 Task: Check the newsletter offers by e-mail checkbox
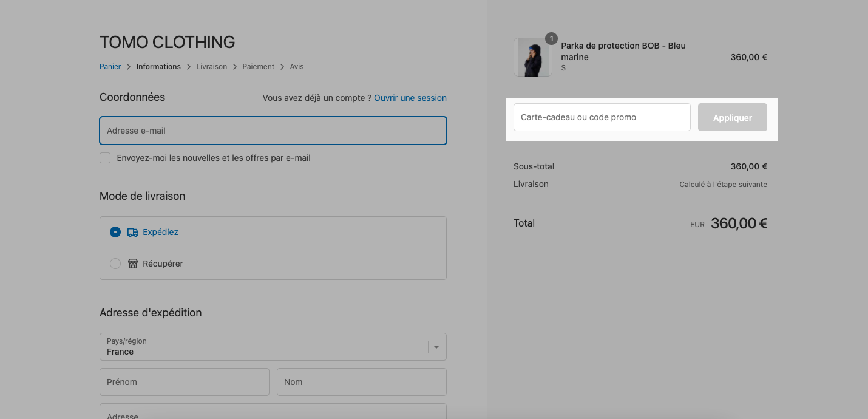tap(105, 158)
